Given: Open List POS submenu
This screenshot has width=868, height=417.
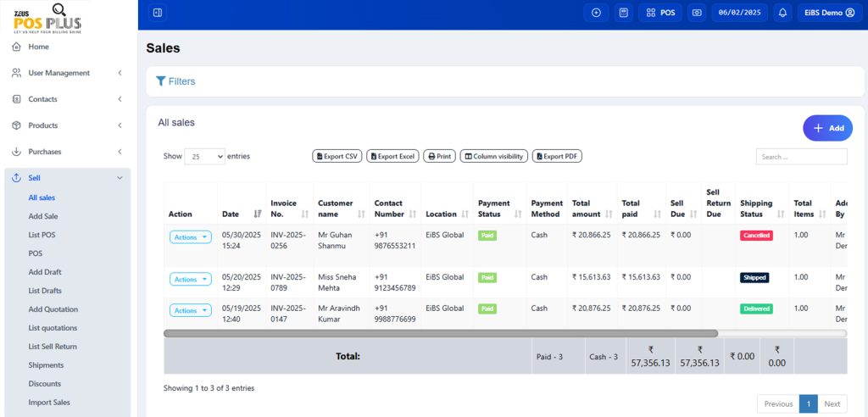Looking at the screenshot, I should tap(42, 235).
